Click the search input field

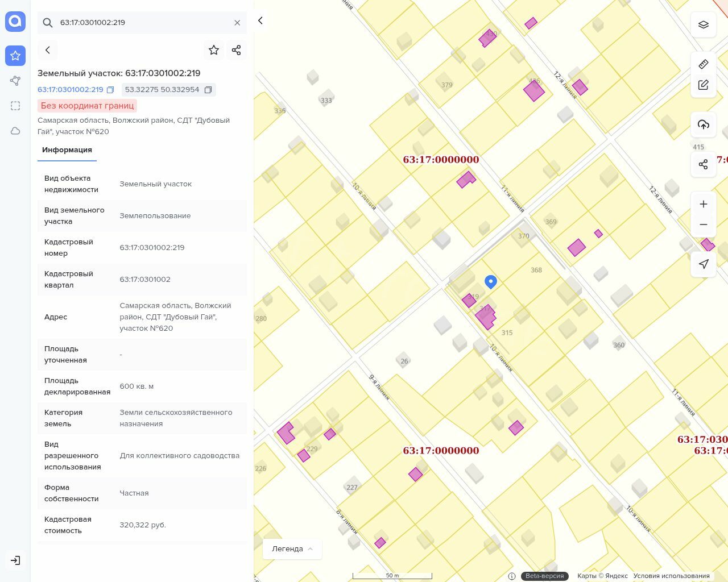pyautogui.click(x=142, y=23)
